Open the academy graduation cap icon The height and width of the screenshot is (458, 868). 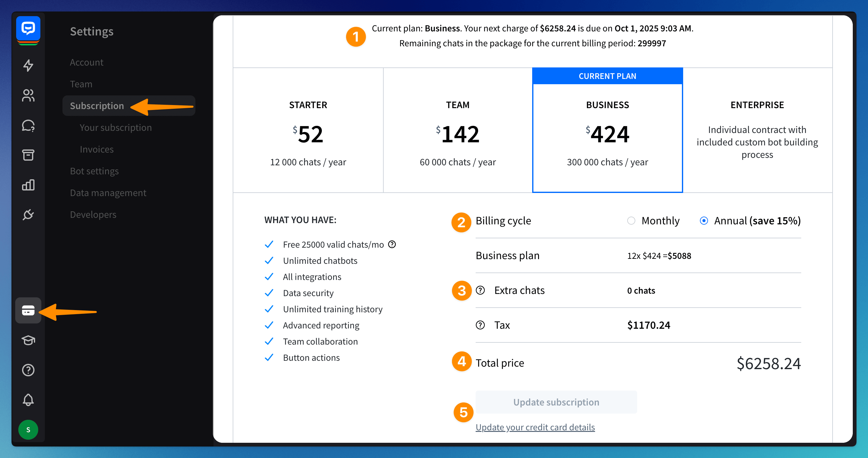coord(28,340)
